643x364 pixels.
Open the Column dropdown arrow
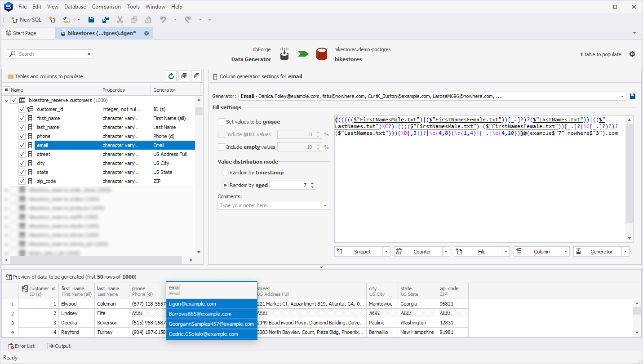(566, 252)
